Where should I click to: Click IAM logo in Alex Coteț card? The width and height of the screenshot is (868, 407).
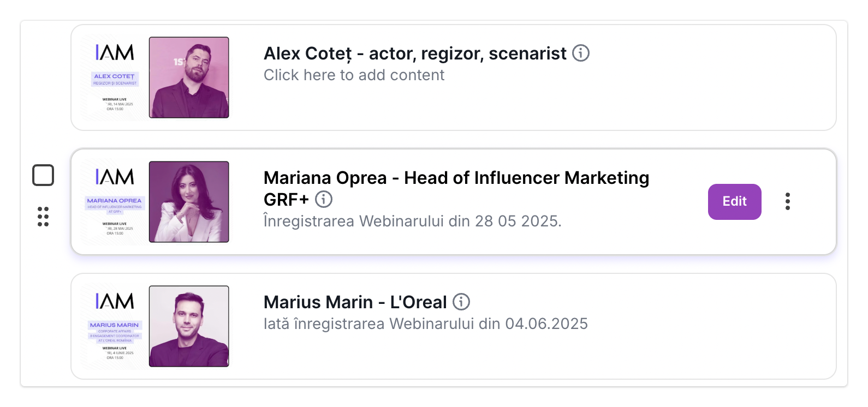(115, 52)
